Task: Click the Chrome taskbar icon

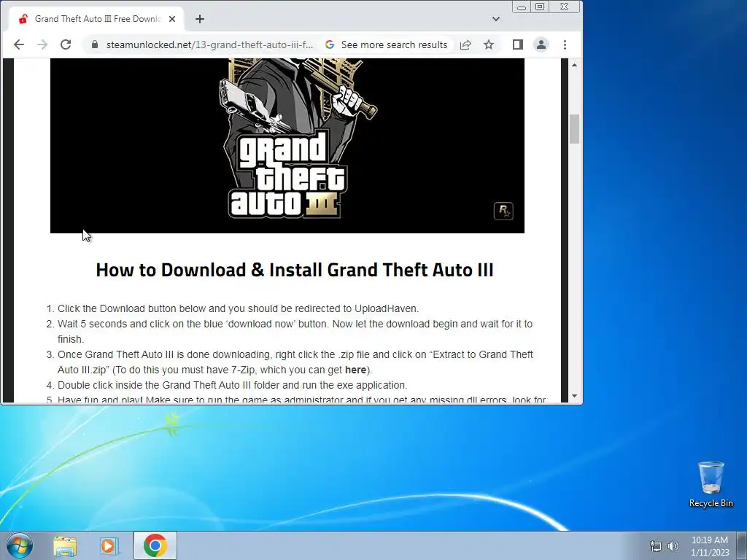Action: click(x=155, y=545)
